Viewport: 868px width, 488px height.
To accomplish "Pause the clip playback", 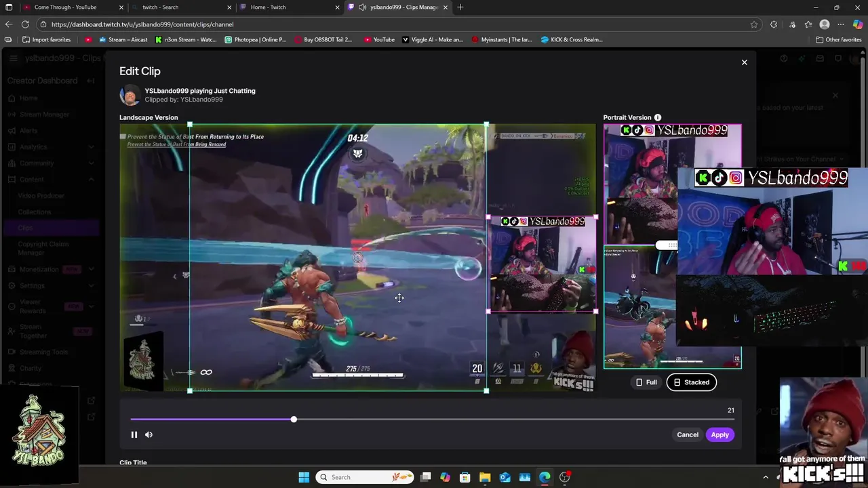I will coord(134,434).
